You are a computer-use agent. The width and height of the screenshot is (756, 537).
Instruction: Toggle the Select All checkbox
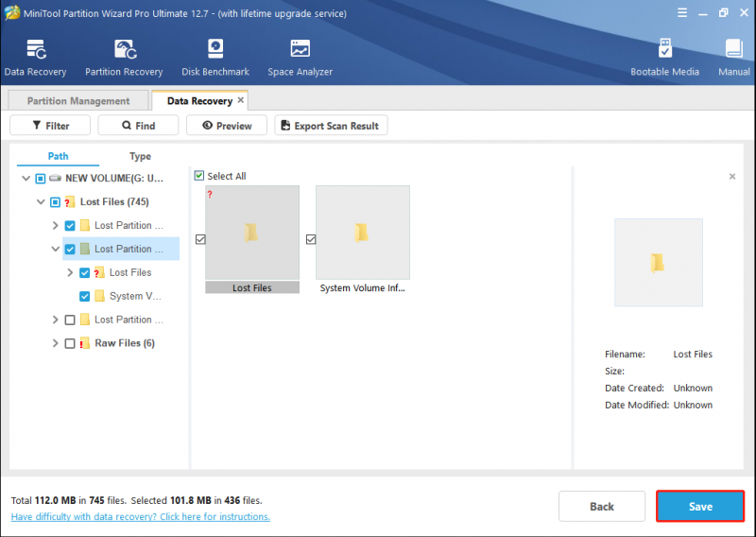click(x=199, y=176)
